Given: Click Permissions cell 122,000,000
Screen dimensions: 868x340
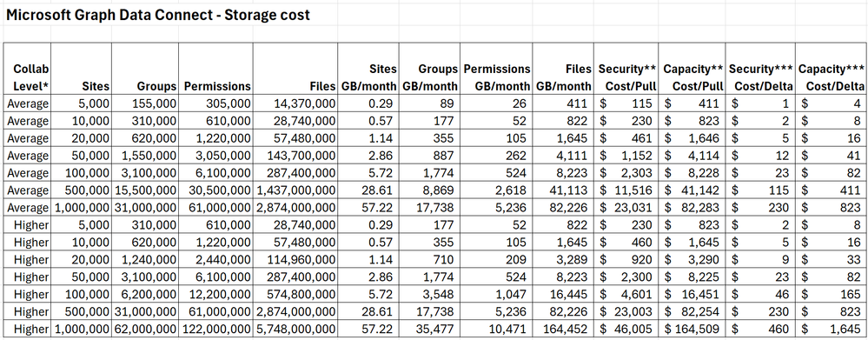Looking at the screenshot, I should [215, 330].
